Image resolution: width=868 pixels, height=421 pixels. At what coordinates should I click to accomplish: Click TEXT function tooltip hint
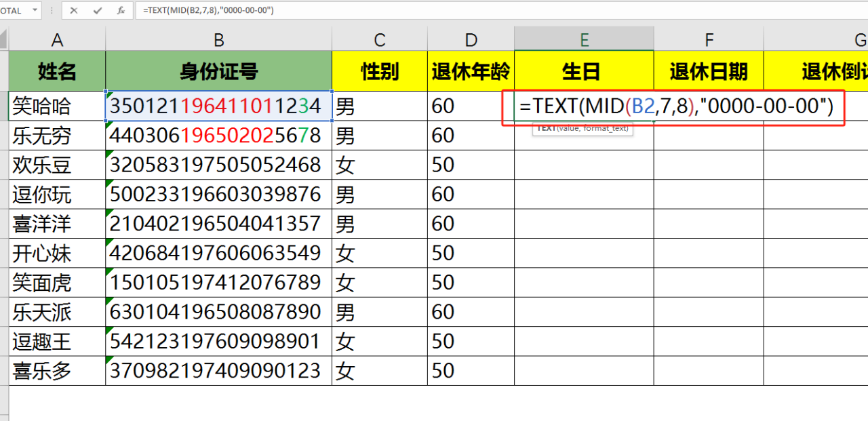pyautogui.click(x=583, y=127)
